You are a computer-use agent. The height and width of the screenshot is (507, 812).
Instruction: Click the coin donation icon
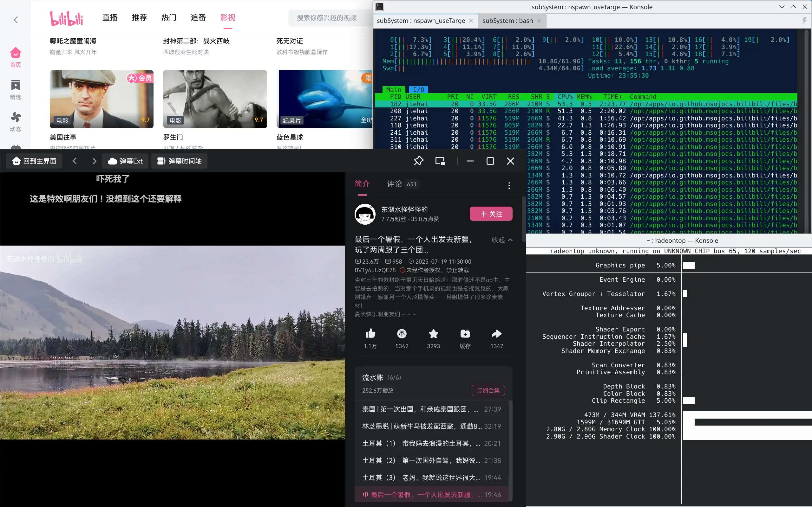coord(402,334)
